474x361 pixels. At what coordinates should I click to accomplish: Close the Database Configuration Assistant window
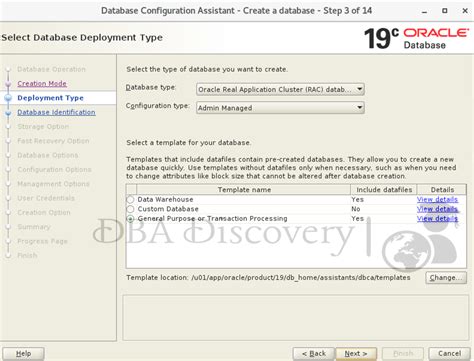point(465,11)
